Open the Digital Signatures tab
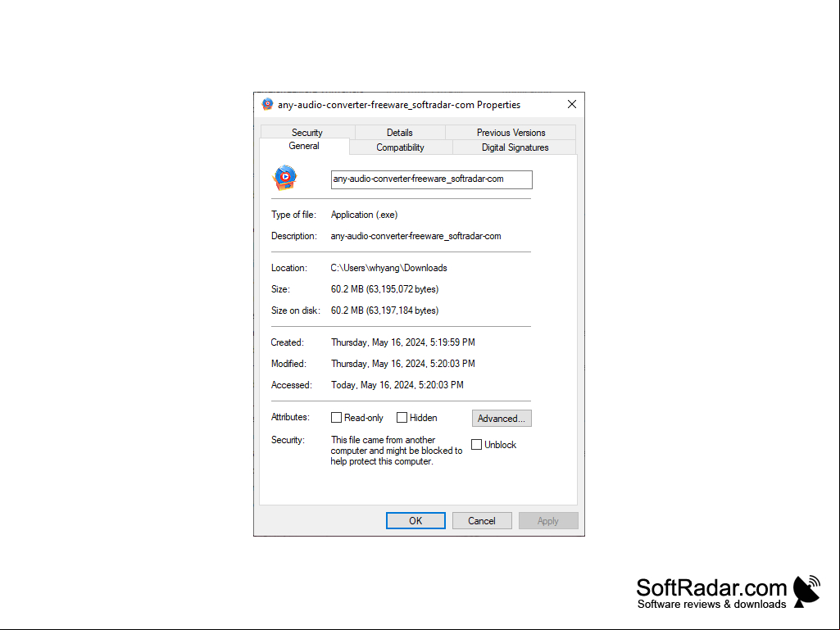This screenshot has height=630, width=840. (x=515, y=147)
